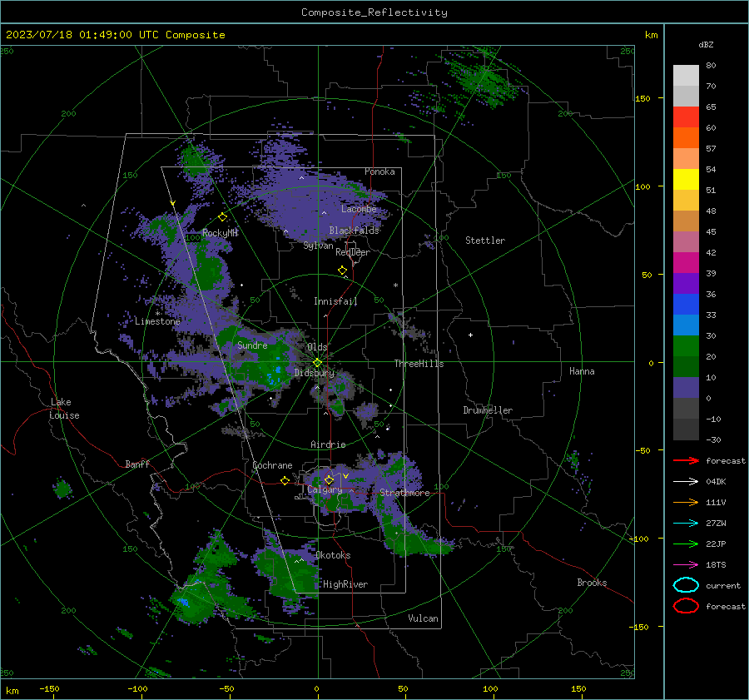Click the orange 111V arrow icon
This screenshot has width=749, height=700.
tap(686, 502)
